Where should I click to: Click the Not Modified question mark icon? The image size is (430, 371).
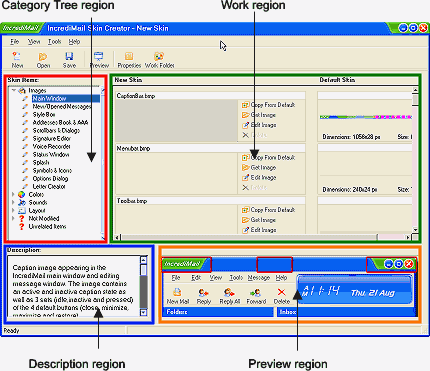[22, 219]
